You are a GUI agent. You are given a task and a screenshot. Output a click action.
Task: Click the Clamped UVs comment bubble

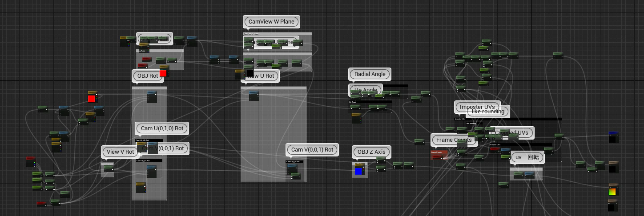[511, 132]
